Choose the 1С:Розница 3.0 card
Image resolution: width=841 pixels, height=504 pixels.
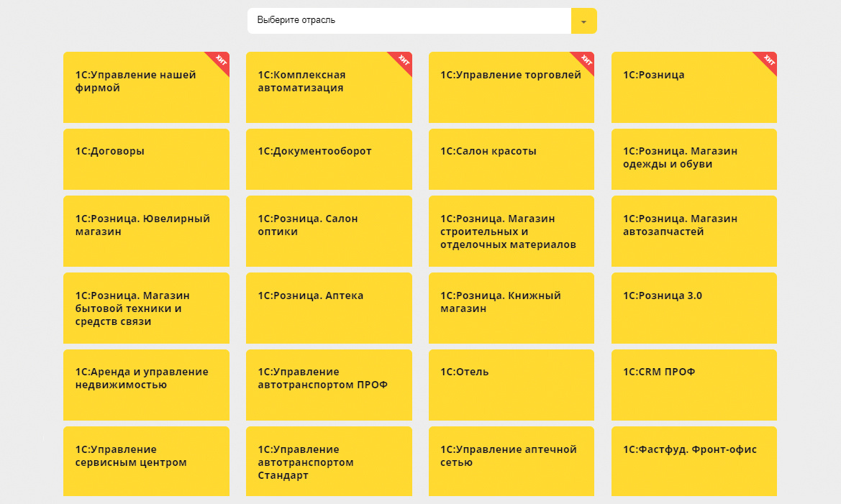click(x=694, y=308)
